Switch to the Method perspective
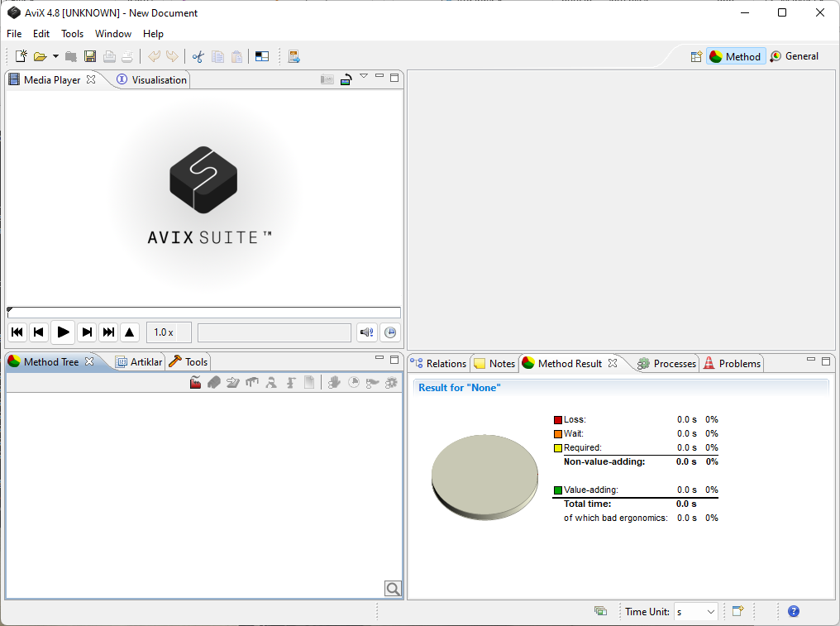This screenshot has width=840, height=626. coord(735,57)
